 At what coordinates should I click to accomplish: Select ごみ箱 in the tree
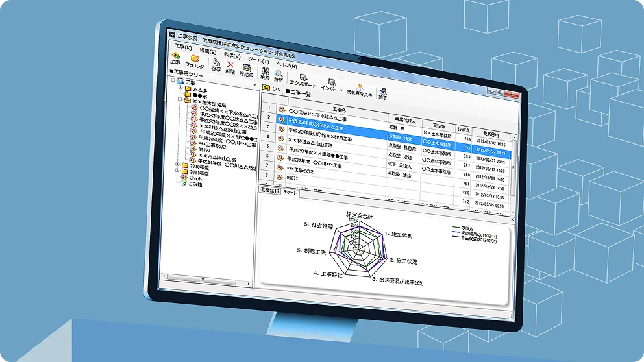tap(195, 184)
